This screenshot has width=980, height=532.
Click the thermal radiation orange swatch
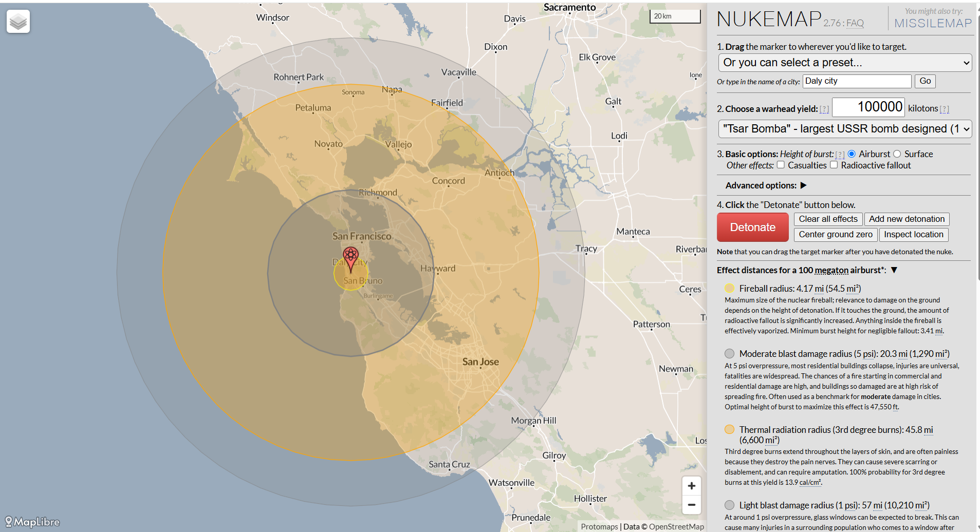coord(729,429)
